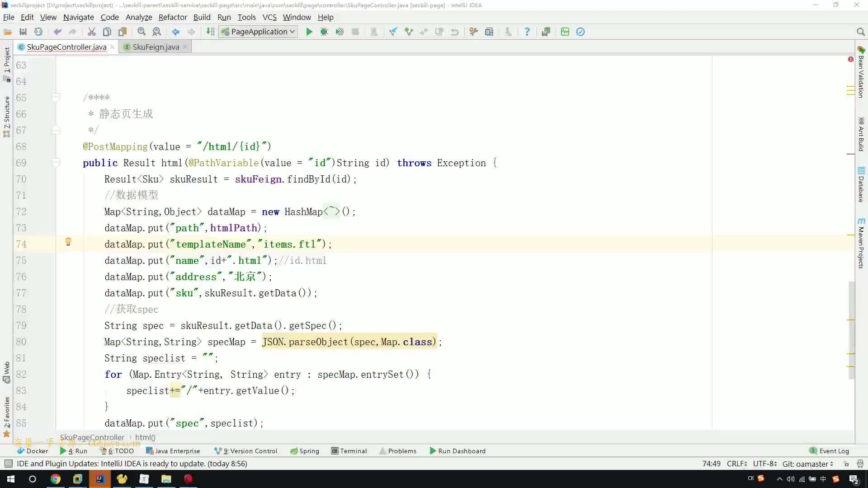The height and width of the screenshot is (488, 868).
Task: Navigate Back using the blue arrow
Action: tap(176, 32)
